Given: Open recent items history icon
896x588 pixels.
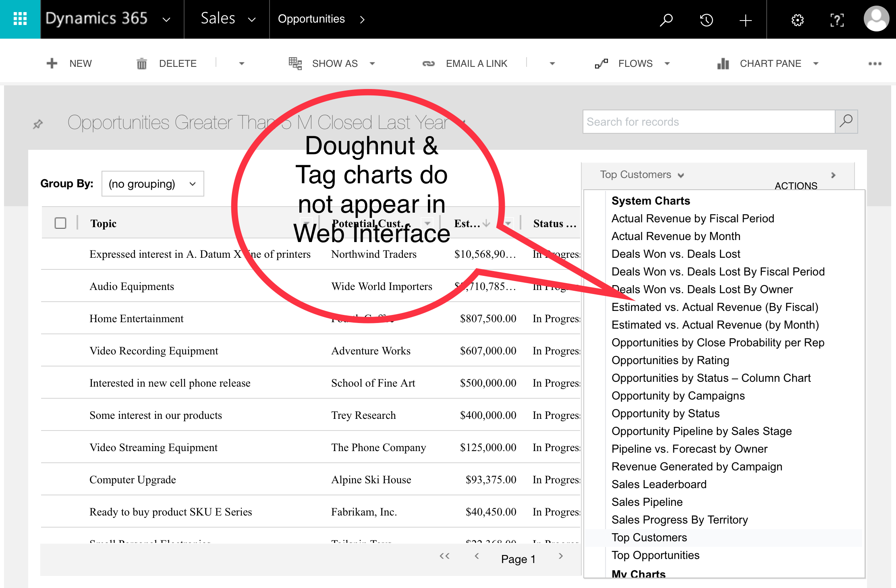Looking at the screenshot, I should click(x=706, y=20).
